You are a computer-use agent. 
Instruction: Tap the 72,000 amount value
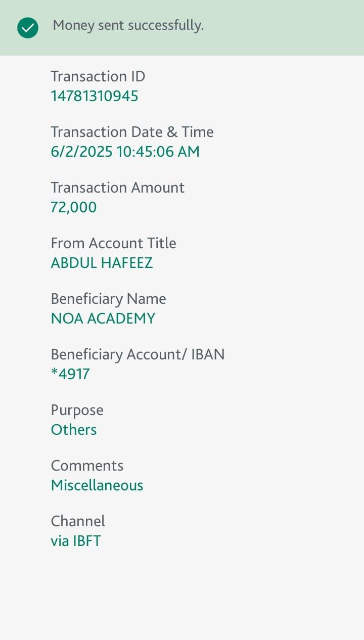(x=73, y=207)
